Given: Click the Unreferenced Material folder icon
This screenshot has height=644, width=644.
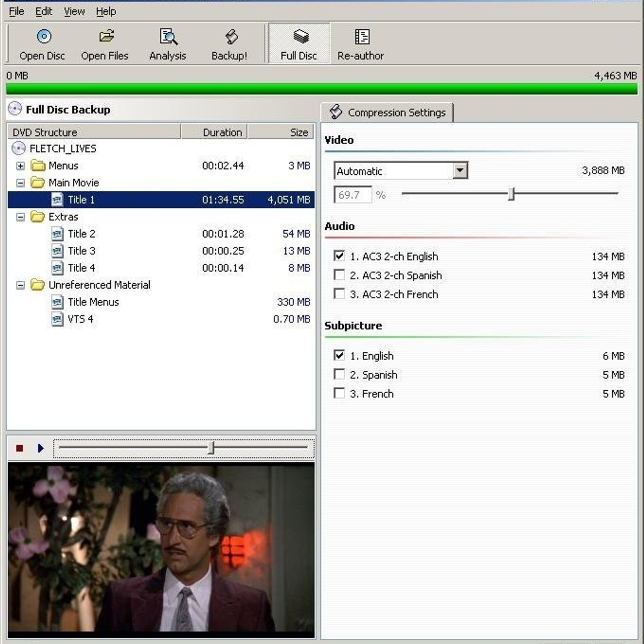Looking at the screenshot, I should pyautogui.click(x=38, y=285).
